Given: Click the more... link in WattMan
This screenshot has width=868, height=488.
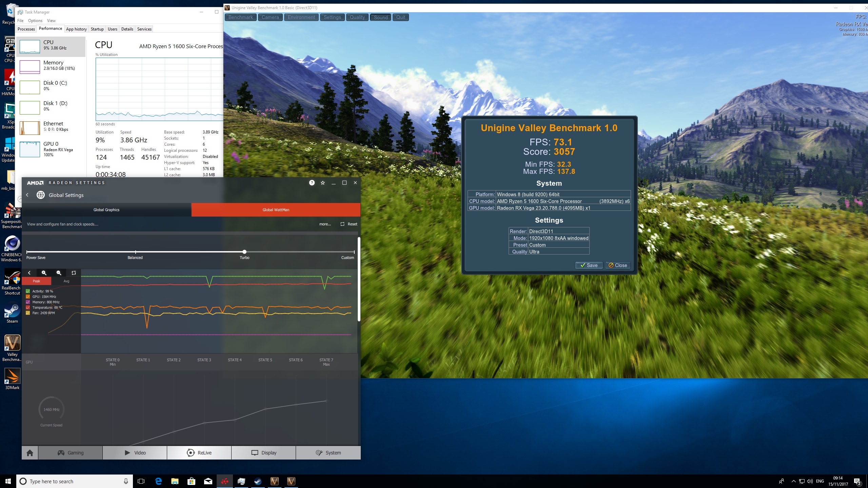Looking at the screenshot, I should tap(325, 224).
